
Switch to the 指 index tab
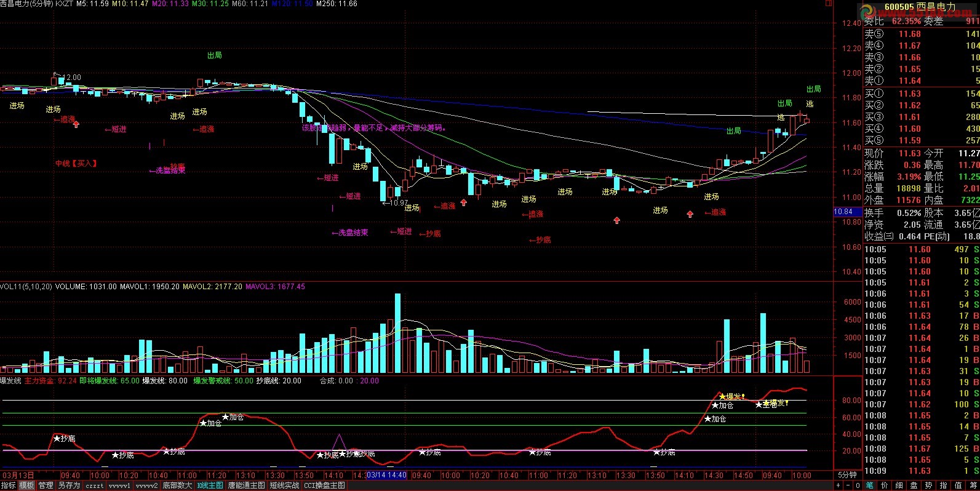click(x=944, y=485)
